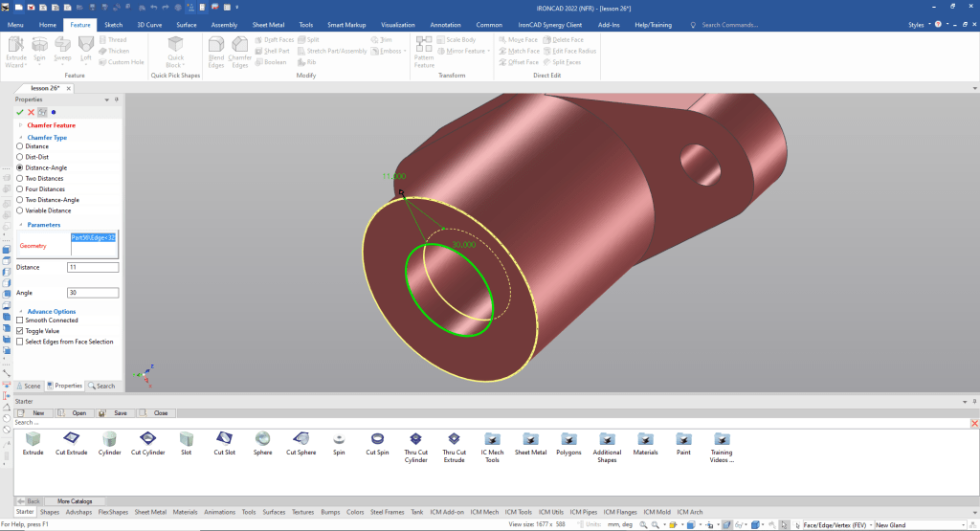Switch to the Scene panel tab
The width and height of the screenshot is (980, 531).
point(29,386)
